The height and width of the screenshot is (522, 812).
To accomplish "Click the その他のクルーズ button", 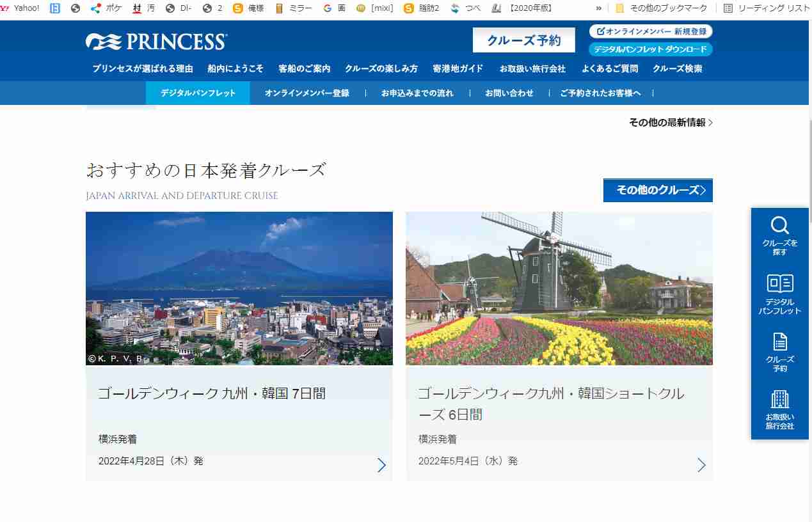I will (658, 190).
